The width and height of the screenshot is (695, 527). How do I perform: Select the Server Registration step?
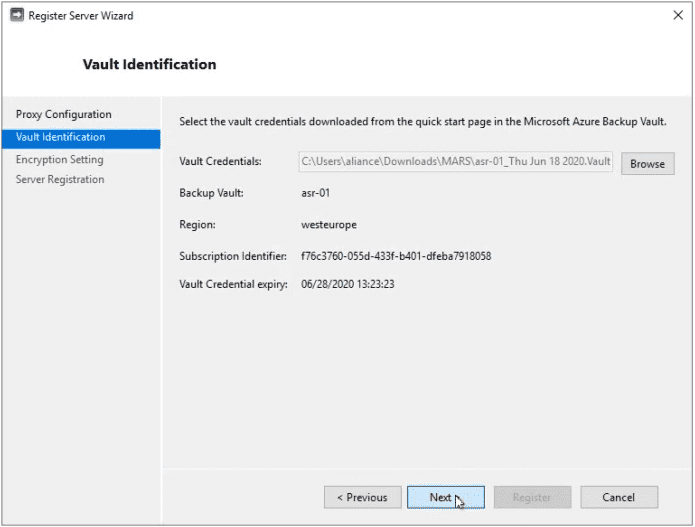[60, 180]
